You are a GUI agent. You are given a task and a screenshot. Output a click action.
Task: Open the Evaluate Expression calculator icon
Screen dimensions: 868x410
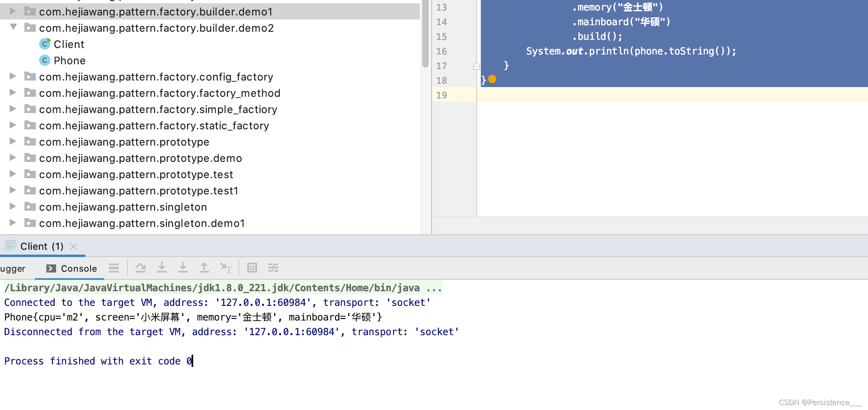click(x=252, y=268)
